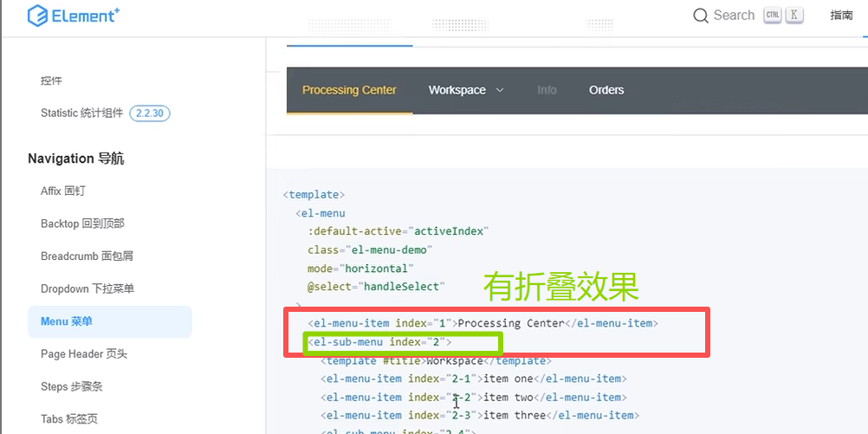Click the <template> opening tag line

[314, 195]
